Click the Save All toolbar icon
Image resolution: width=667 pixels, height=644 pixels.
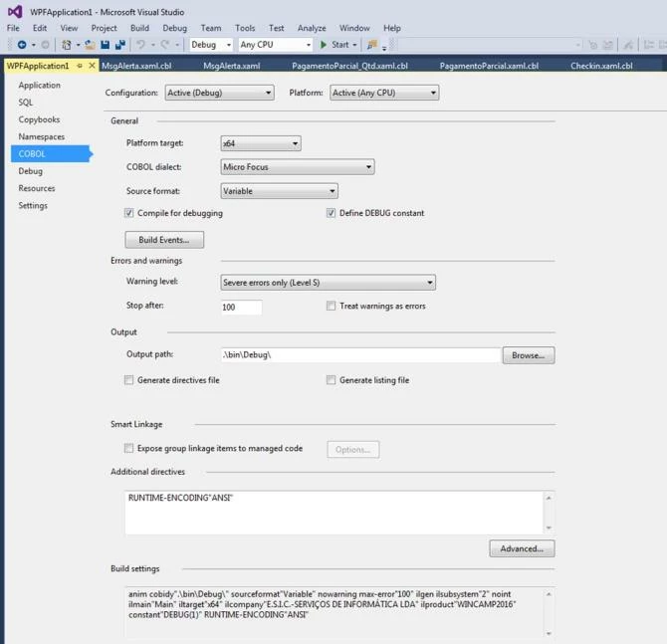pos(120,45)
